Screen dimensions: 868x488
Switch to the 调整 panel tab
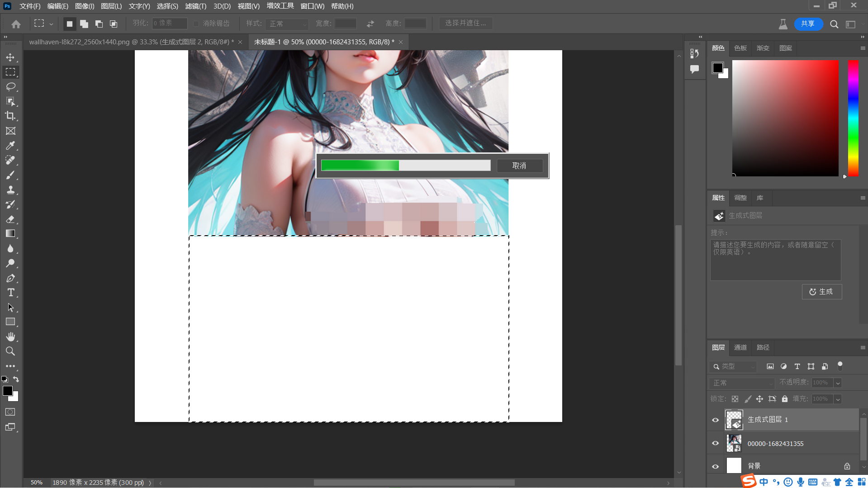point(740,198)
